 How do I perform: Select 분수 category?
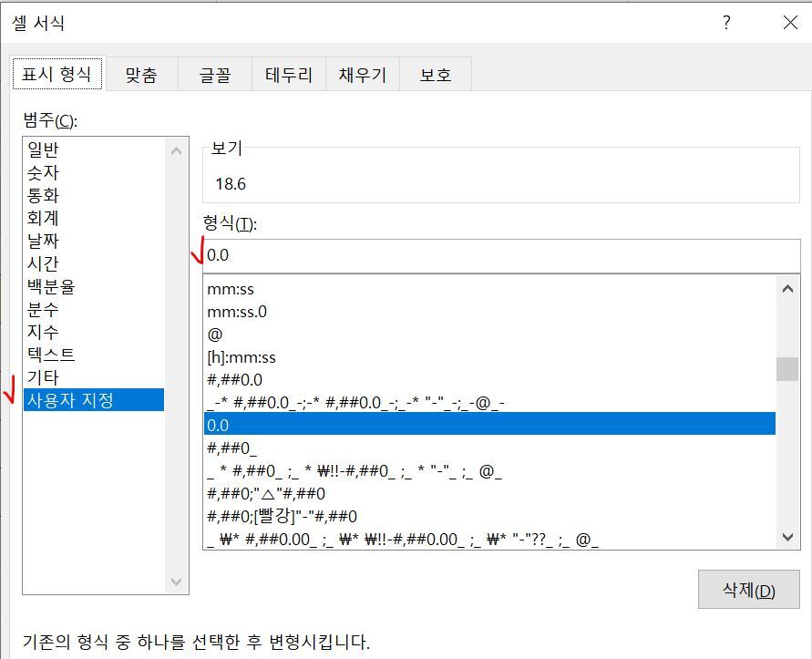pos(94,309)
